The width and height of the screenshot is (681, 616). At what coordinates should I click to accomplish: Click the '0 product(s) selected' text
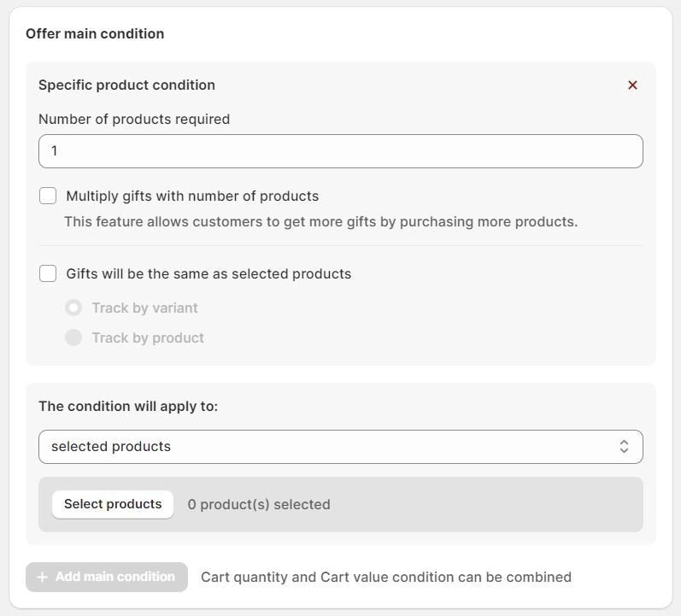[259, 505]
